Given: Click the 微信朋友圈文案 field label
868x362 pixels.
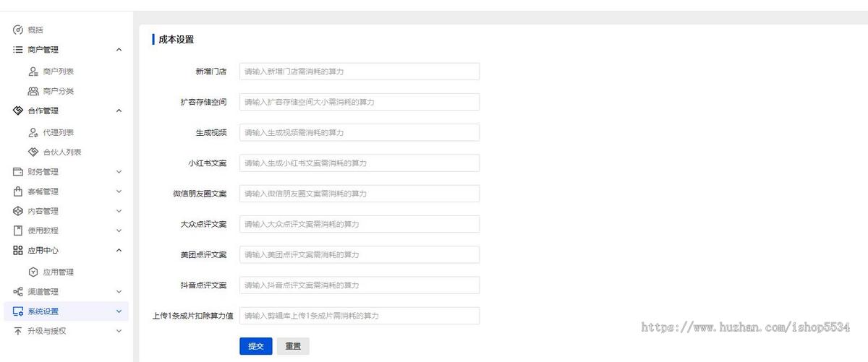Looking at the screenshot, I should [x=200, y=194].
